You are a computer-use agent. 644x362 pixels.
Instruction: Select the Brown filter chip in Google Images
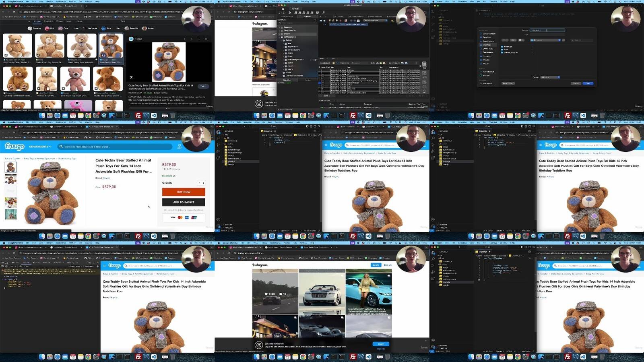pos(148,29)
